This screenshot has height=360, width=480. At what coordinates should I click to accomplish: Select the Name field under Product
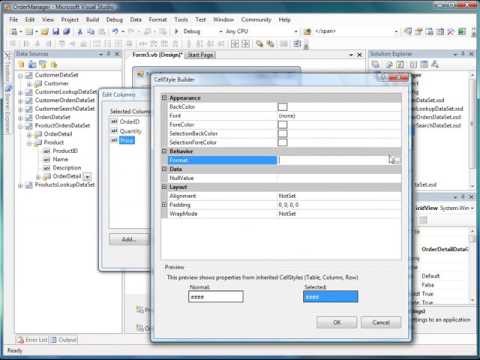click(60, 159)
